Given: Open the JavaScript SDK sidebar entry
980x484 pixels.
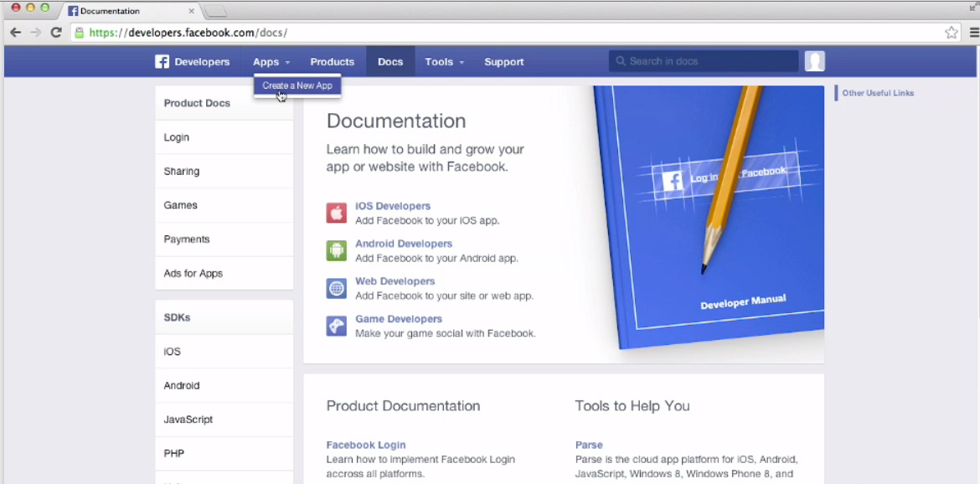Looking at the screenshot, I should 224,419.
